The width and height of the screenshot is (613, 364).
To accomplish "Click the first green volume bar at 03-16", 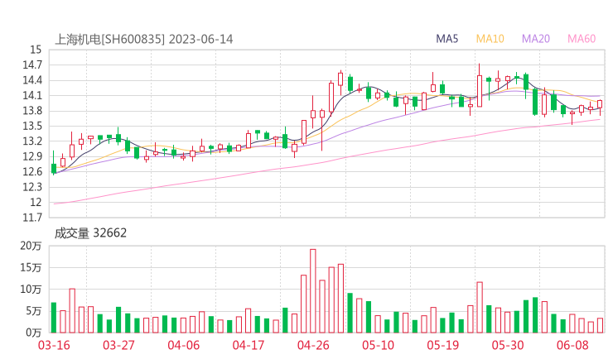I will click(54, 318).
